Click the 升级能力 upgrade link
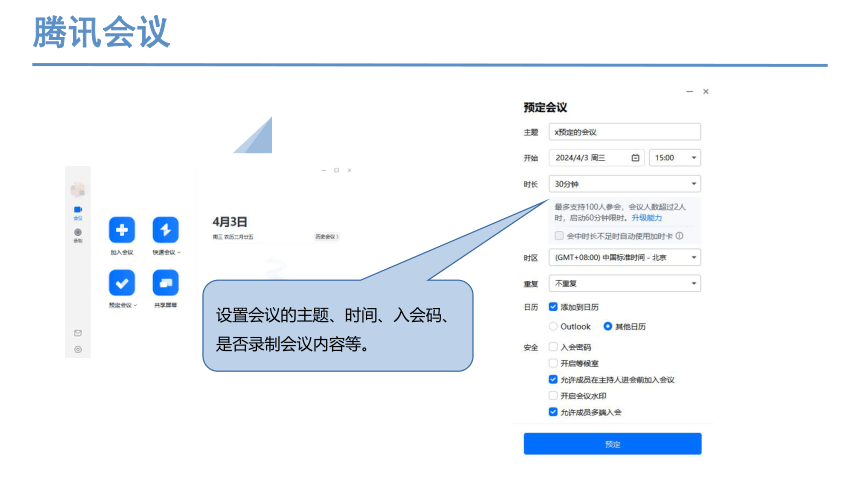The width and height of the screenshot is (860, 484). [x=647, y=218]
